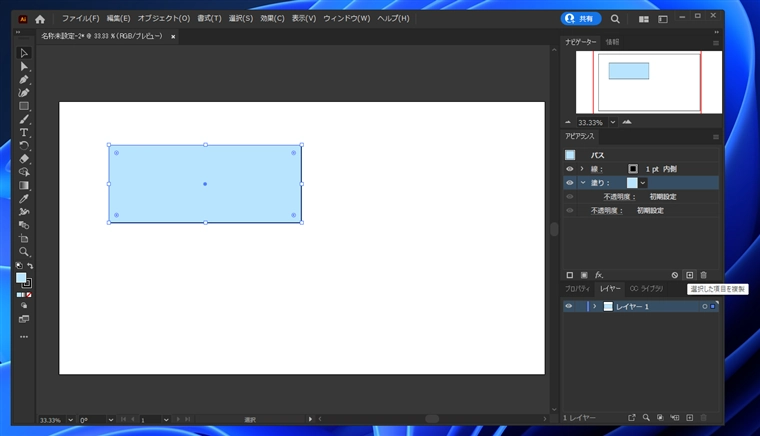Open the オブジェクト(O) menu
This screenshot has width=760, height=436.
pyautogui.click(x=164, y=18)
